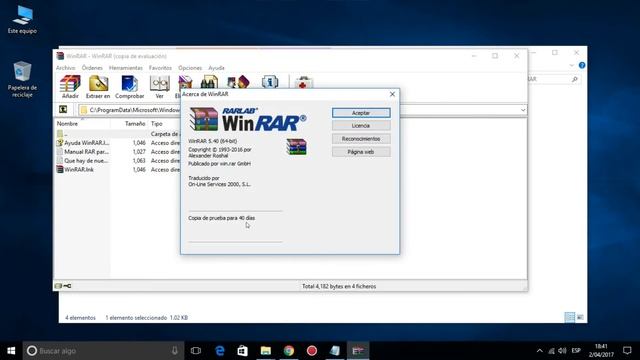Open the Herramientas menu

pos(126,68)
